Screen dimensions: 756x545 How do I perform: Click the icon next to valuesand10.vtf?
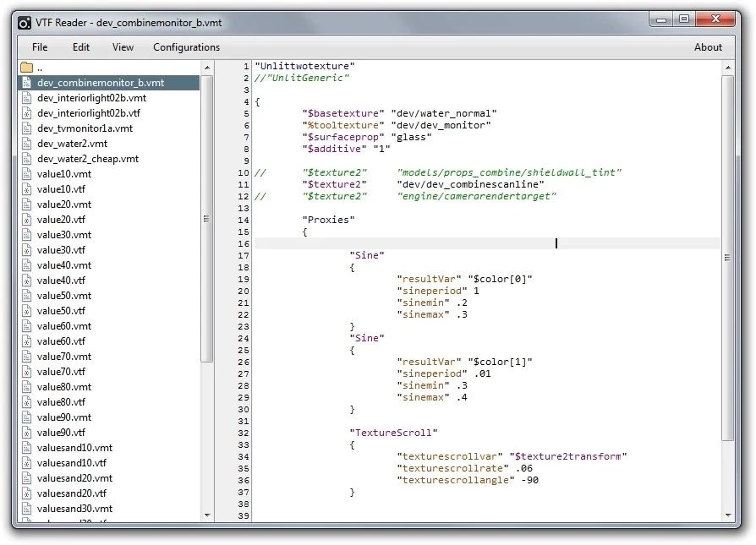(x=26, y=463)
